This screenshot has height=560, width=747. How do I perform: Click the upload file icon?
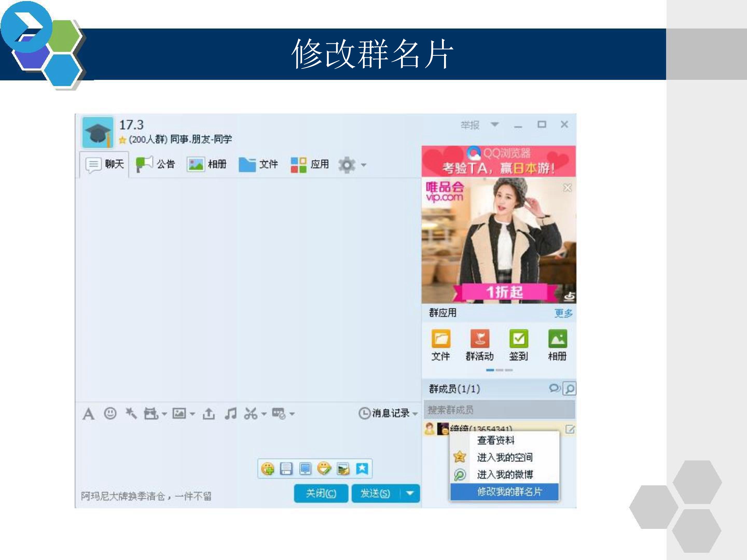208,414
